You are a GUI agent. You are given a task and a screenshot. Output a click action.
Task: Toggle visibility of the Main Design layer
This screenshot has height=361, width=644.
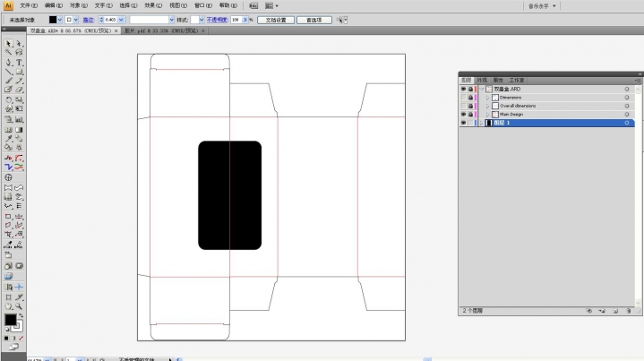[x=463, y=115]
